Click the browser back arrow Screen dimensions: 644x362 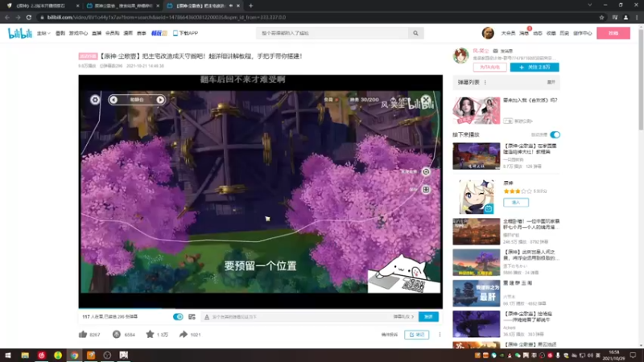(x=7, y=17)
